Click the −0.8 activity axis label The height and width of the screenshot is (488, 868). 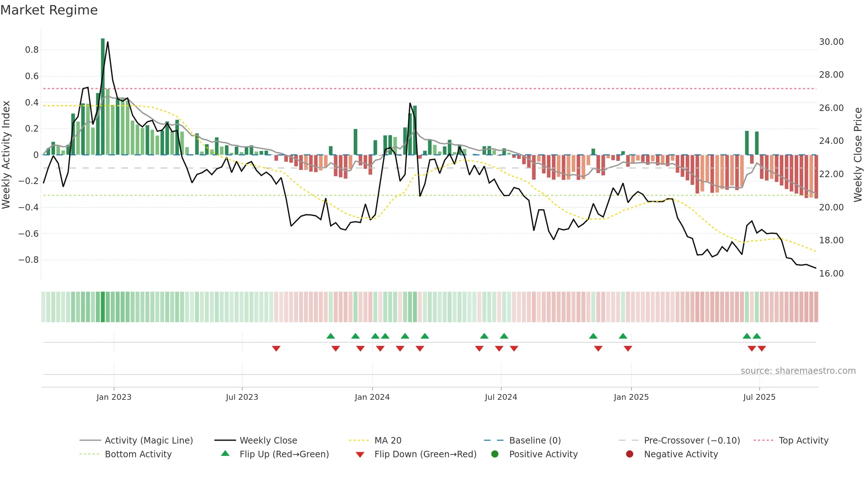[x=29, y=260]
